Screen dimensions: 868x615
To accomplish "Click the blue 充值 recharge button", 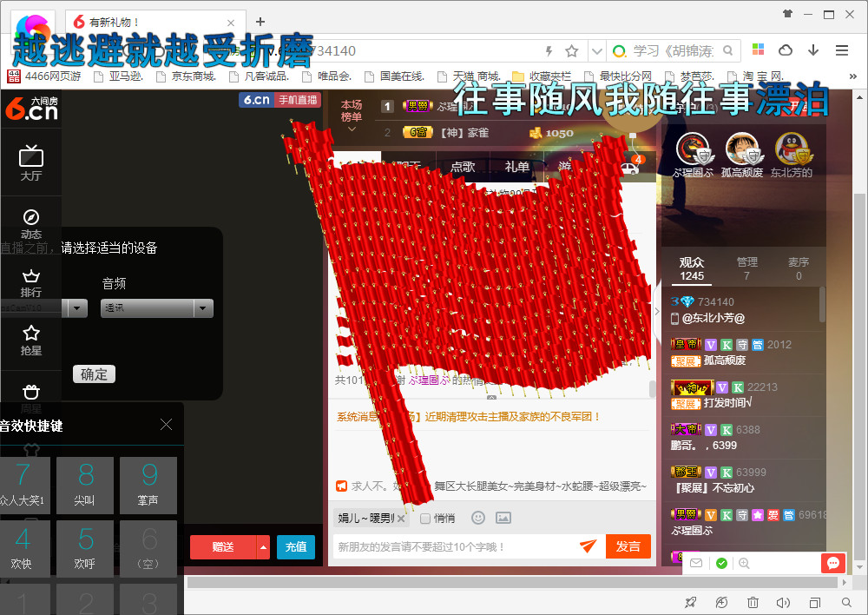I will pos(296,547).
